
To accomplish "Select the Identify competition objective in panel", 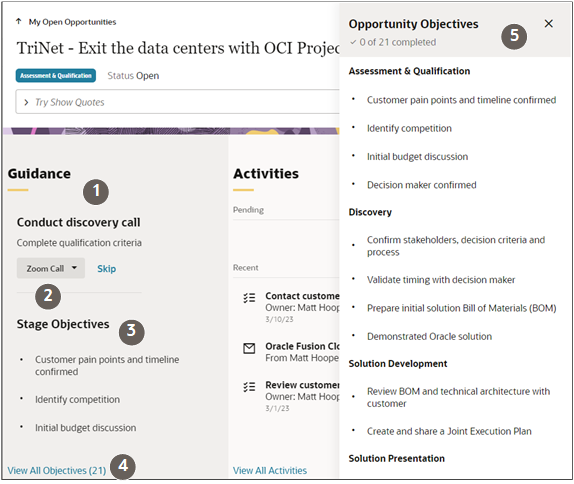I will (x=409, y=129).
